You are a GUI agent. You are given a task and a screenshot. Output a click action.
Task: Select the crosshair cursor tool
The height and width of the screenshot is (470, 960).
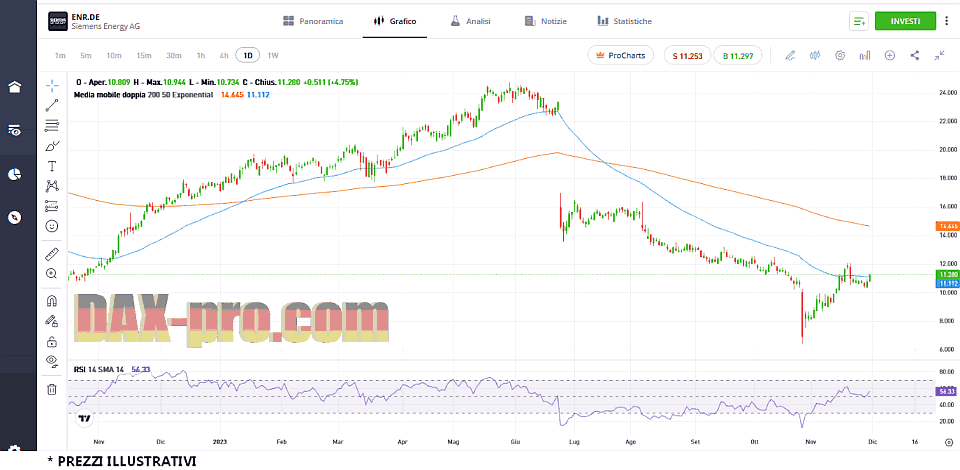coord(52,86)
